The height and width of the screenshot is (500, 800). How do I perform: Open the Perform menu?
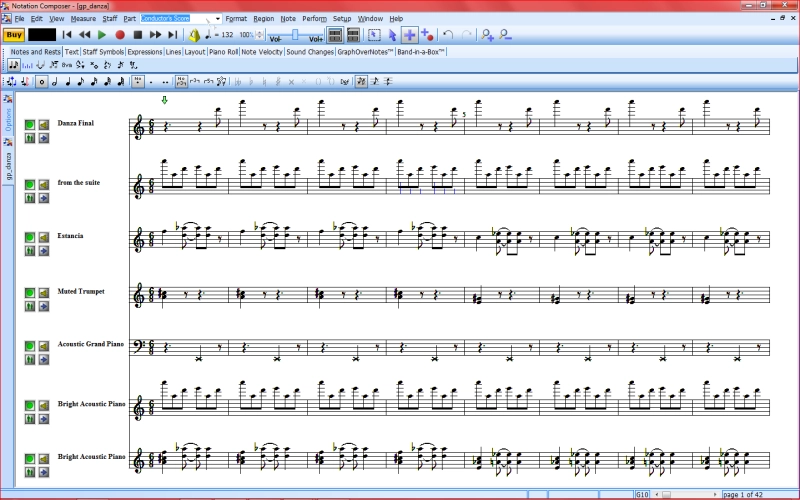click(314, 19)
